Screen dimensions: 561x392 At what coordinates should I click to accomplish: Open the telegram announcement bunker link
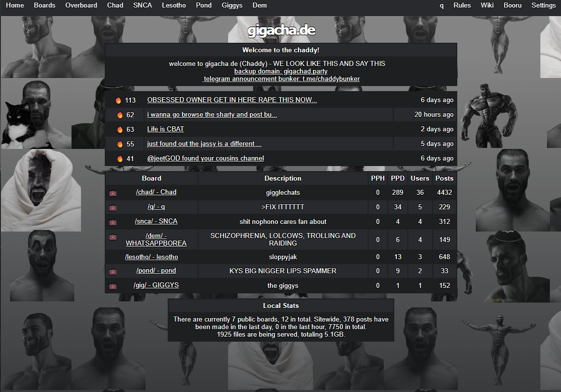pyautogui.click(x=281, y=79)
